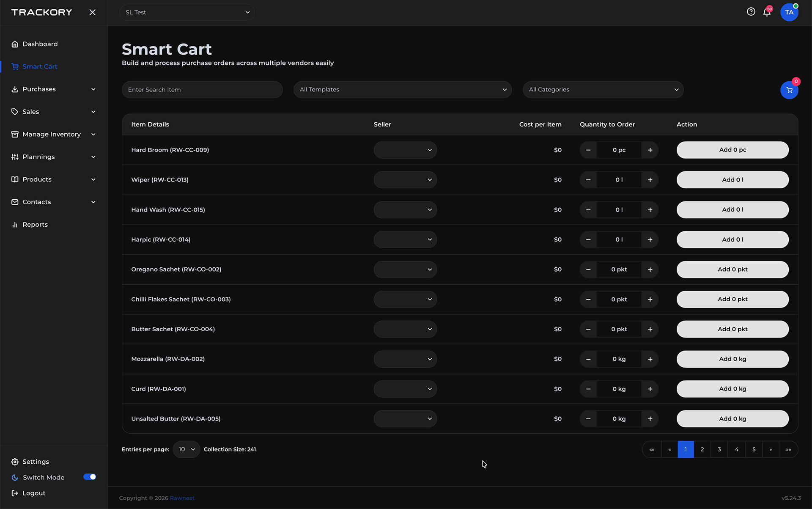812x509 pixels.
Task: Click the Settings gear in the sidebar
Action: 15,462
